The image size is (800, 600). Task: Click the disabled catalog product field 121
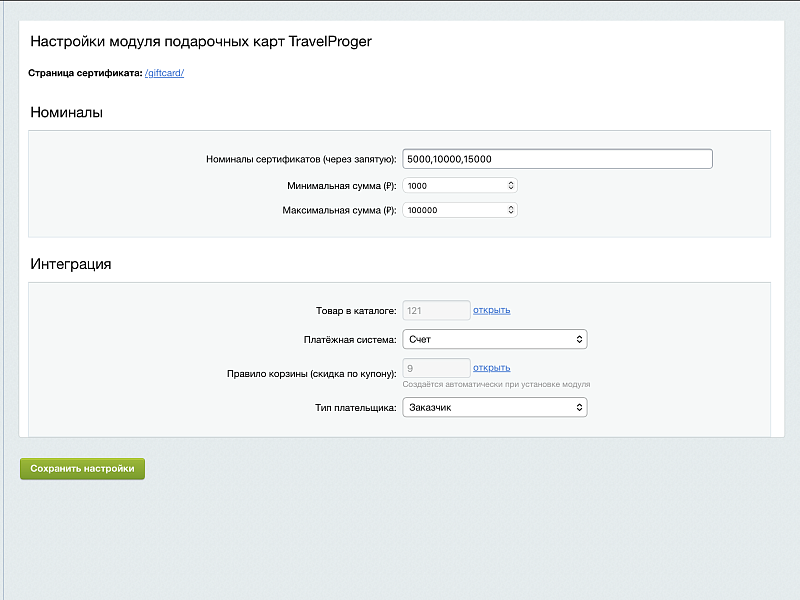coord(436,311)
